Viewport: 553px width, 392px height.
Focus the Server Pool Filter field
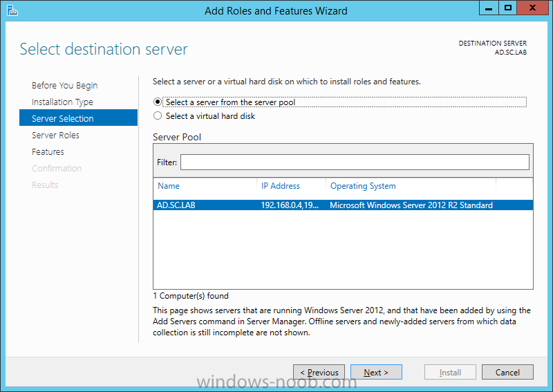[x=355, y=162]
